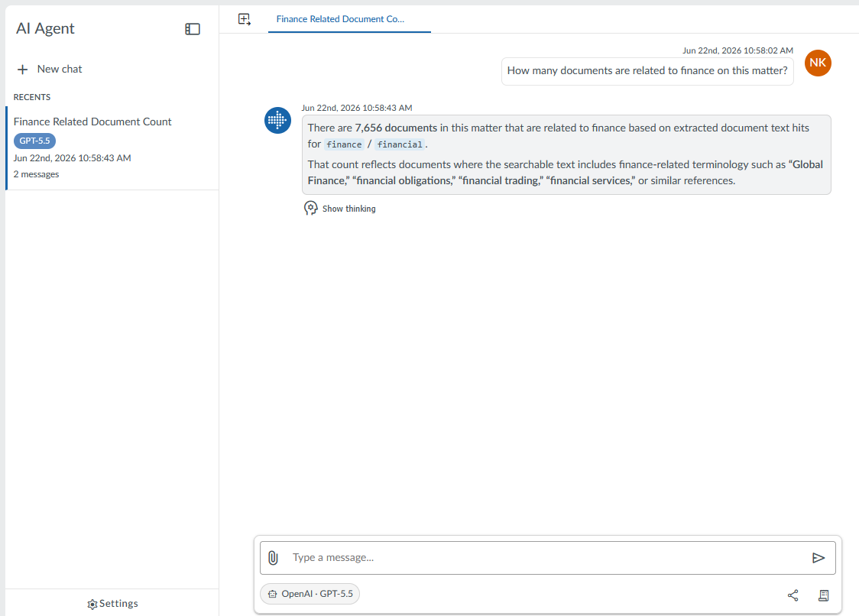Click the plus icon beside New chat
This screenshot has width=859, height=616.
click(x=22, y=70)
